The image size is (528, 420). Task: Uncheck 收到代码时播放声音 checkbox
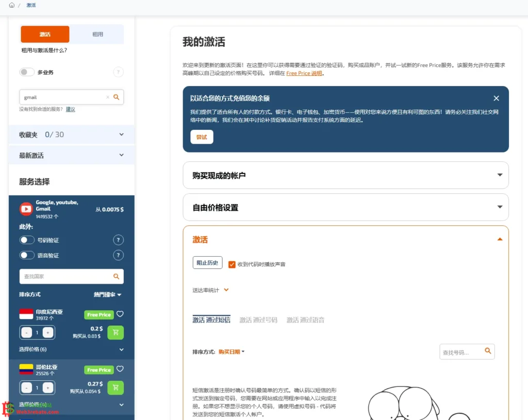[x=232, y=264]
